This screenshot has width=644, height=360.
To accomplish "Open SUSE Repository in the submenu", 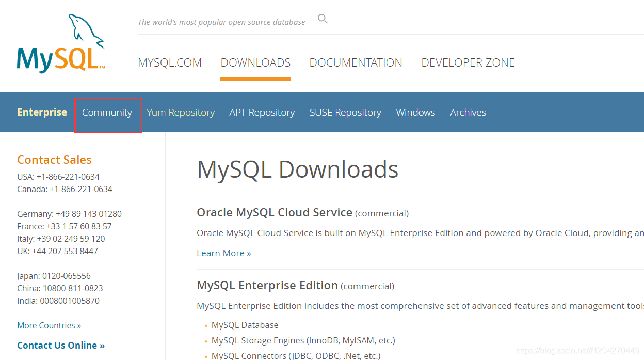I will click(x=345, y=113).
